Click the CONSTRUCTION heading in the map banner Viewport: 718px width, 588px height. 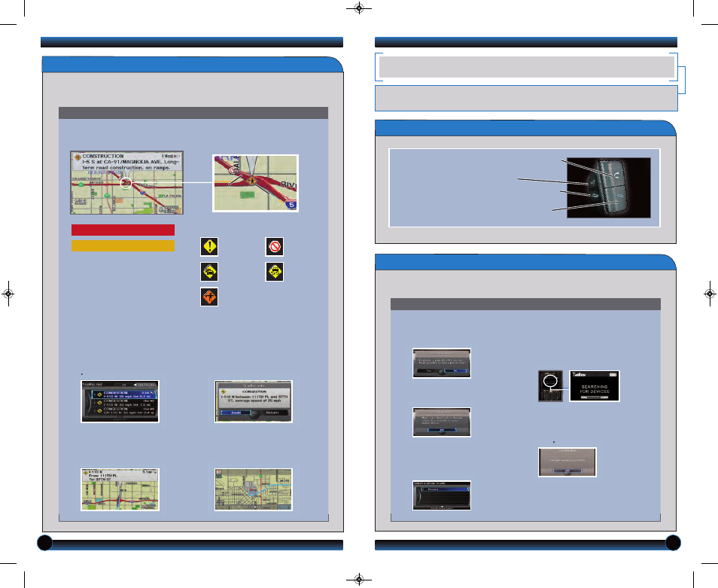(103, 156)
